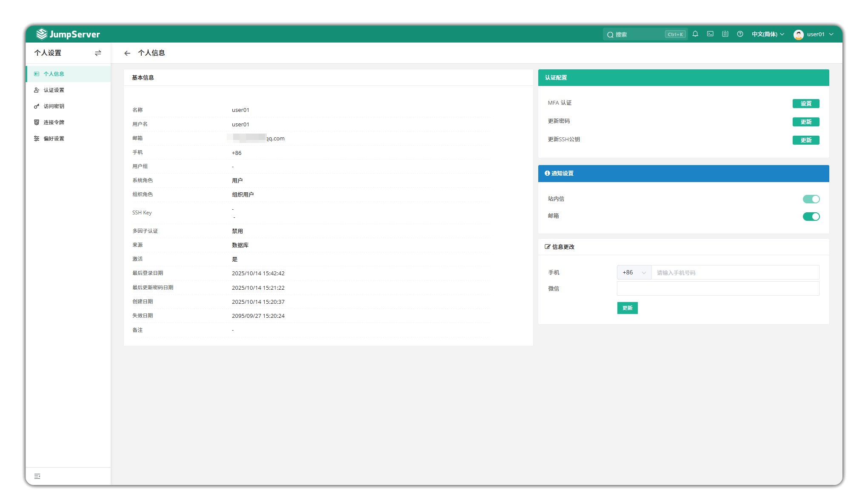The height and width of the screenshot is (502, 868).
Task: Go to 偏好设置 sidebar item
Action: point(54,139)
